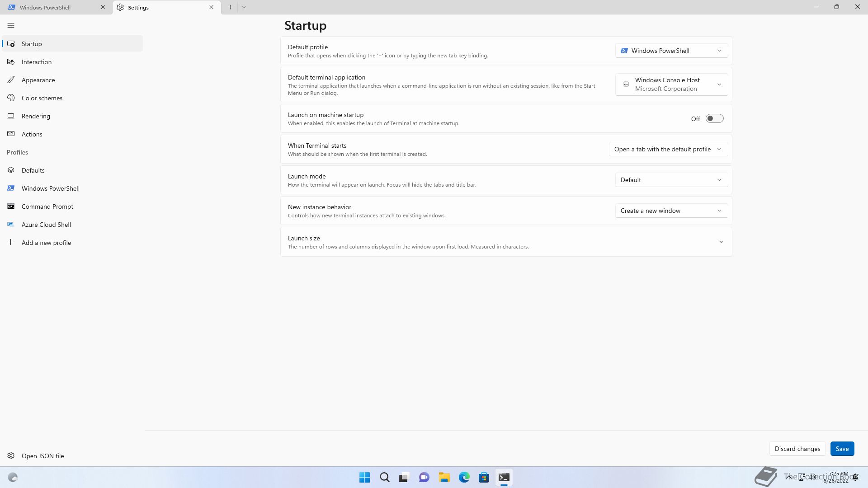Click the Save button
Image resolution: width=868 pixels, height=488 pixels.
pos(842,449)
